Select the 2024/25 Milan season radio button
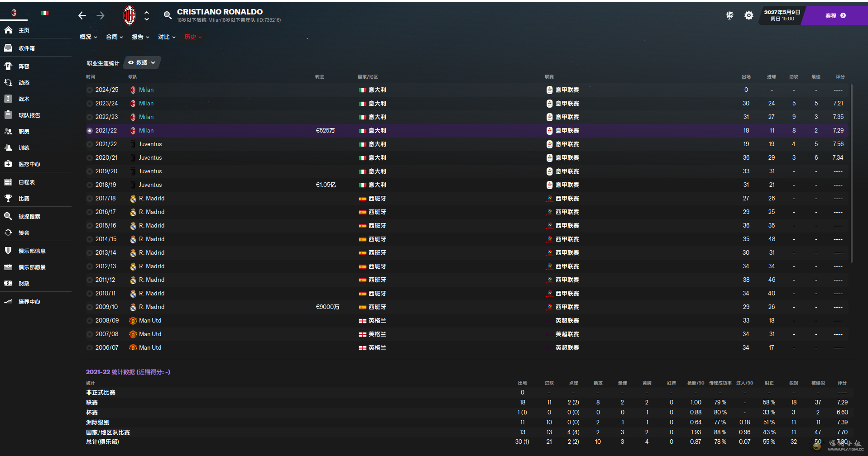Image resolution: width=868 pixels, height=456 pixels. click(90, 90)
